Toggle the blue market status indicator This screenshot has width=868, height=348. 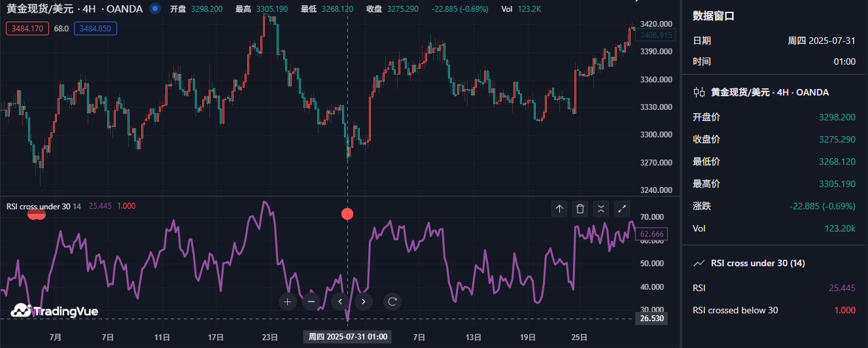click(x=154, y=9)
